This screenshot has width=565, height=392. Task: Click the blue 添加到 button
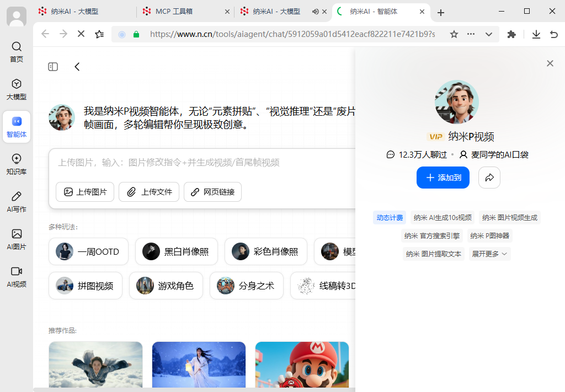[x=443, y=178]
